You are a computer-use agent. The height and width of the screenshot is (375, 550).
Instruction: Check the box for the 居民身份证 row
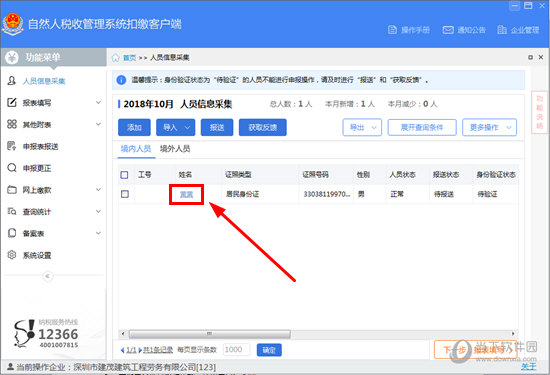125,194
